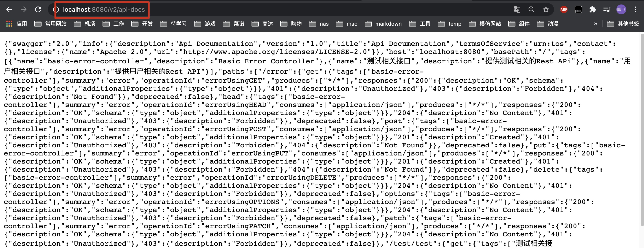Open the 动漫 bookmark folder

[x=548, y=24]
